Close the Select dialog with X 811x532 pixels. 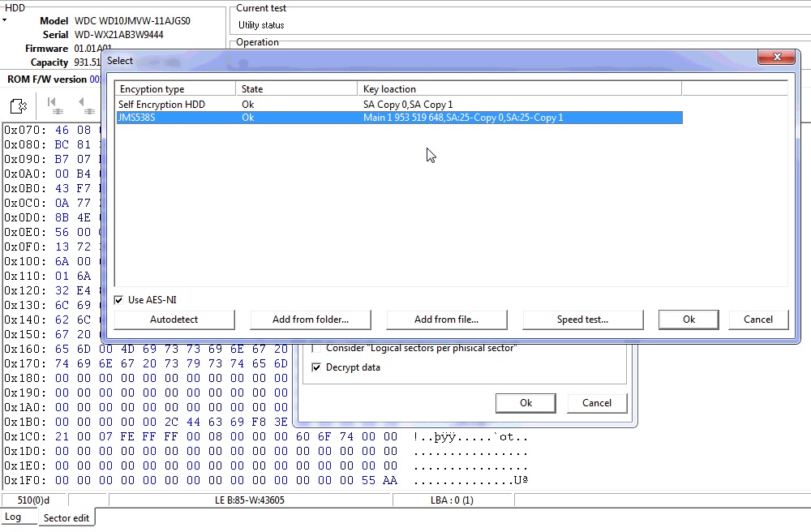[x=776, y=57]
